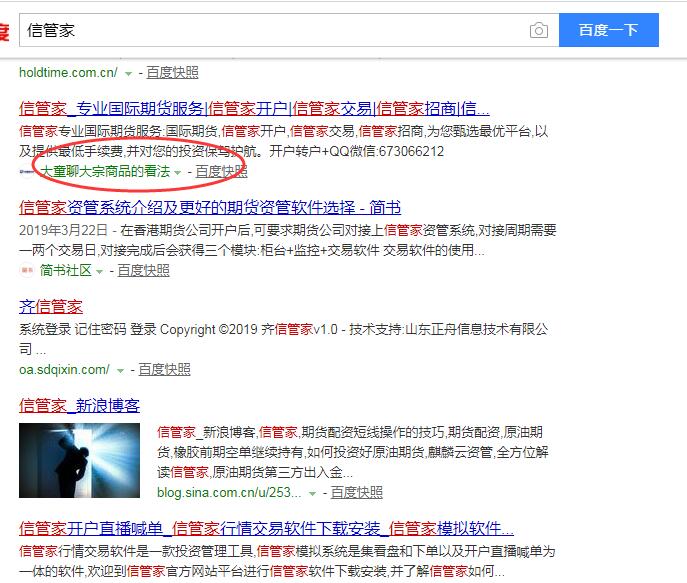Open the blog.sina.com.cn/u/253... URL link
This screenshot has width=687, height=583.
pos(229,493)
